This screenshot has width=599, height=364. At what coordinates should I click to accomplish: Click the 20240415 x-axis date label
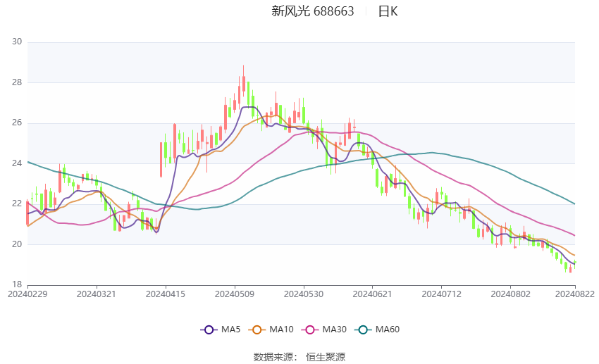[166, 294]
